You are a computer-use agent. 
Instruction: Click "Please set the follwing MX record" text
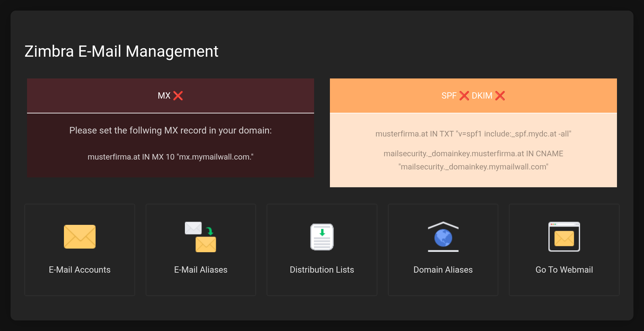pyautogui.click(x=170, y=131)
